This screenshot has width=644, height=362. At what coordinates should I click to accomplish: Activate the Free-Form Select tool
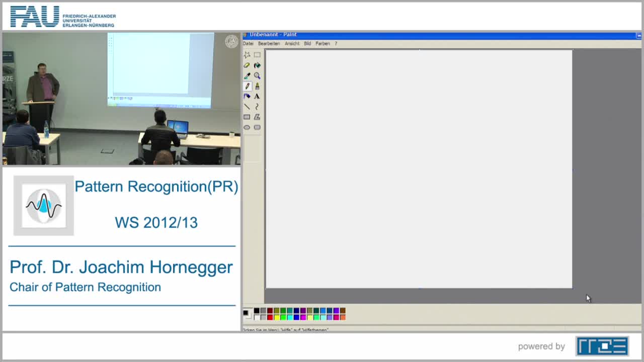point(247,55)
